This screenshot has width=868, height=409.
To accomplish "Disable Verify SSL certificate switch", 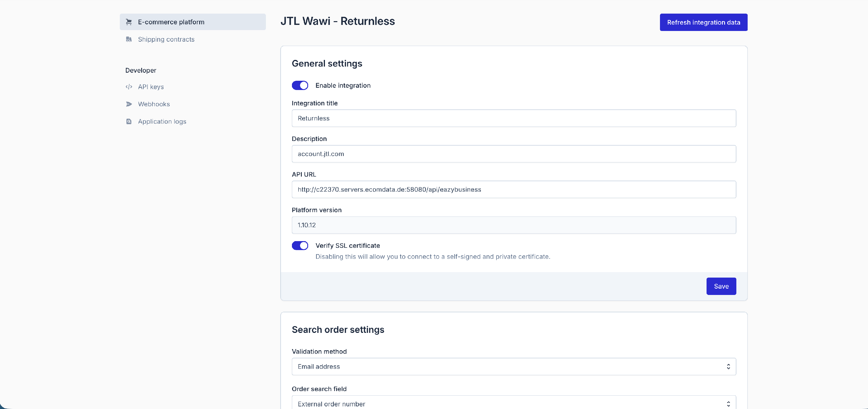I will [299, 245].
